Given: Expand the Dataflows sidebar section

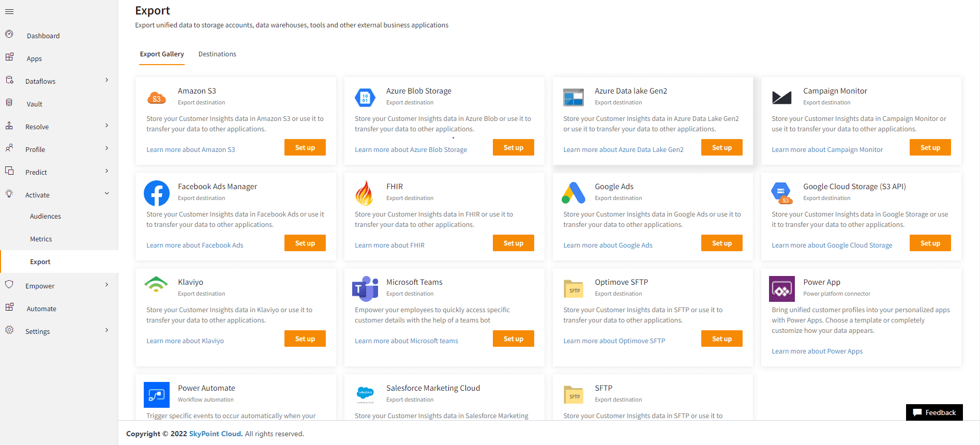Looking at the screenshot, I should [x=107, y=80].
